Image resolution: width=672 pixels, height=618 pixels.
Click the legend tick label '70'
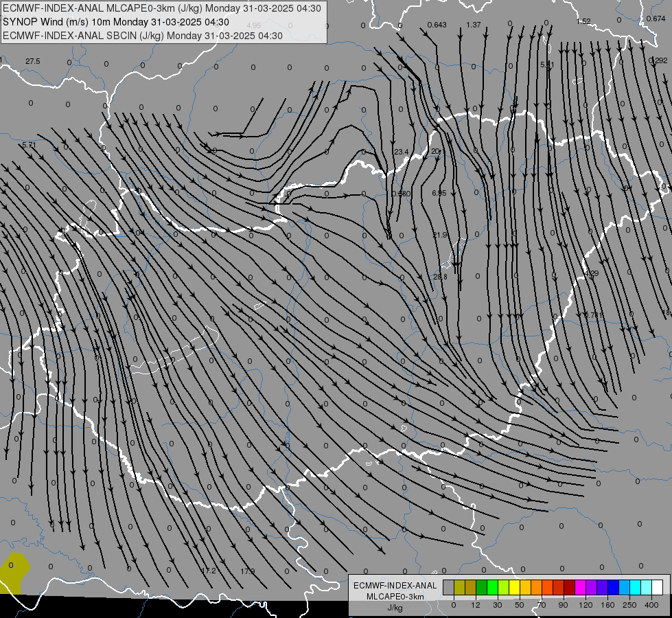[x=542, y=605]
